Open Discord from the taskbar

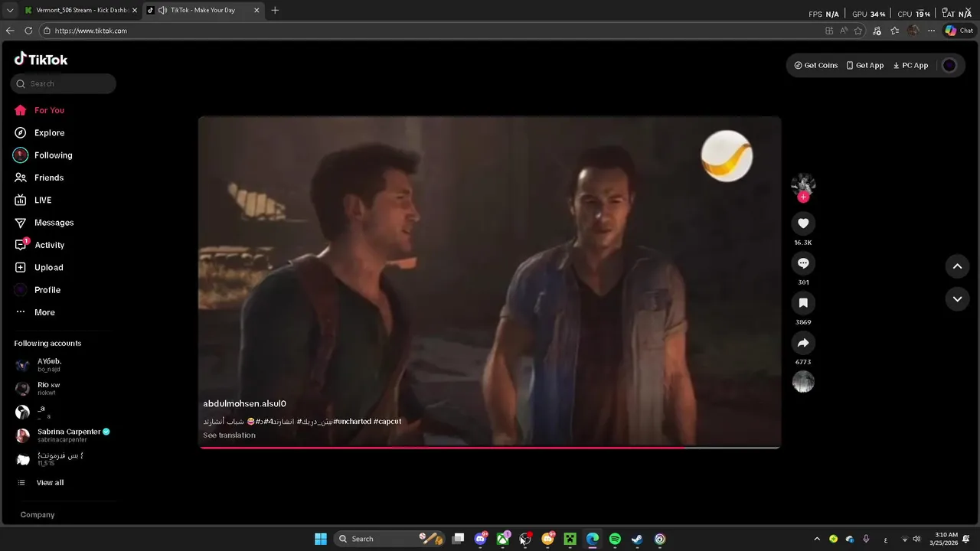(x=480, y=539)
